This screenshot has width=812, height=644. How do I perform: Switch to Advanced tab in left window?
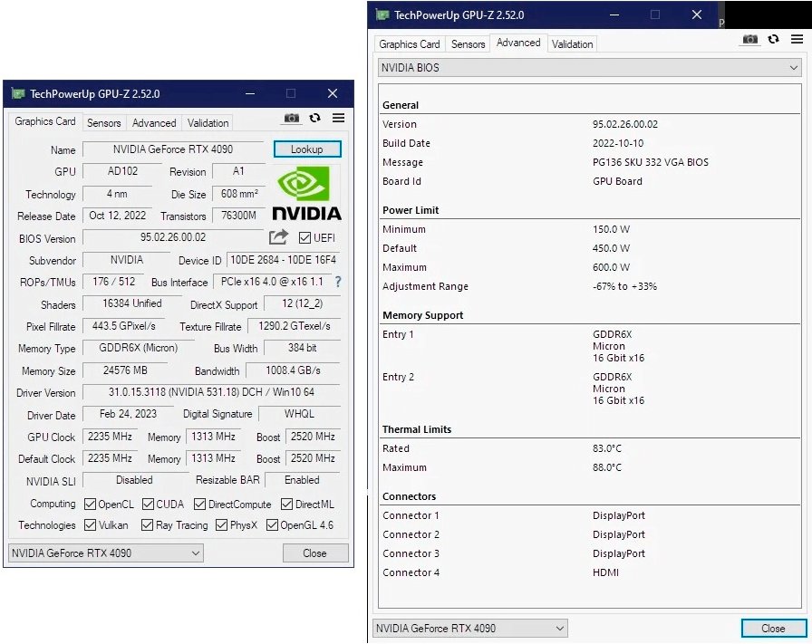(154, 122)
